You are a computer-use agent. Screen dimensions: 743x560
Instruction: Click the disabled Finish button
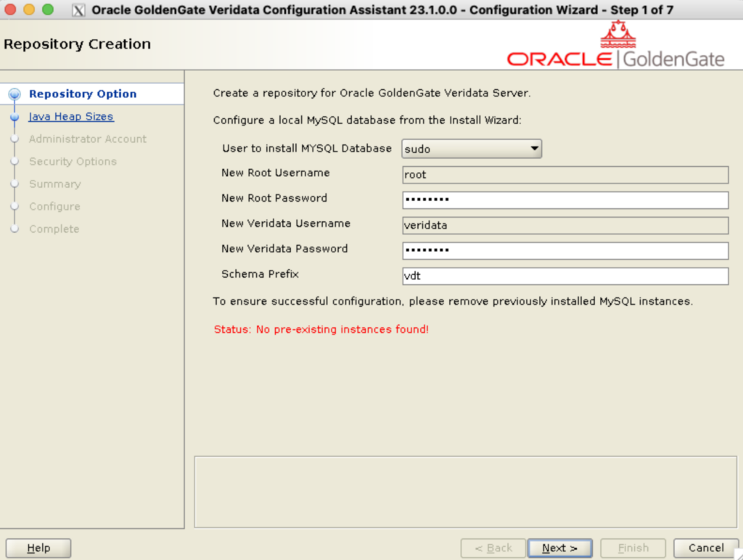633,548
